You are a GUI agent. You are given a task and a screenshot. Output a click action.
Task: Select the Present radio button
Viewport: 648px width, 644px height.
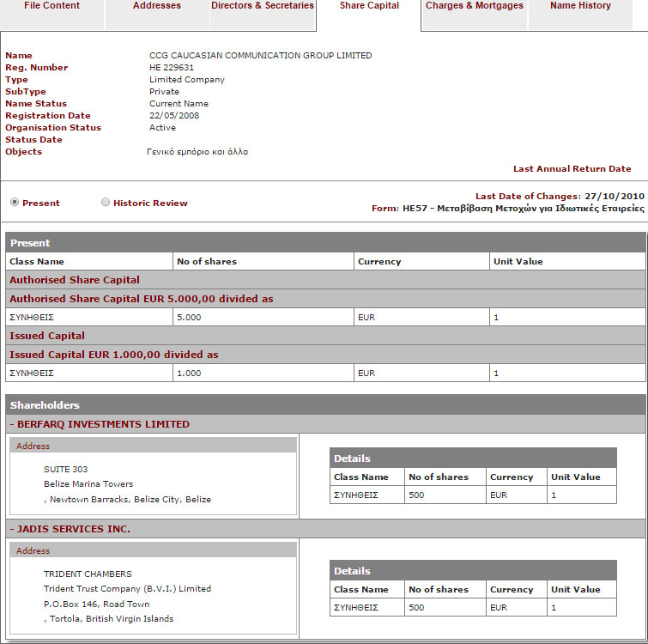pyautogui.click(x=15, y=202)
